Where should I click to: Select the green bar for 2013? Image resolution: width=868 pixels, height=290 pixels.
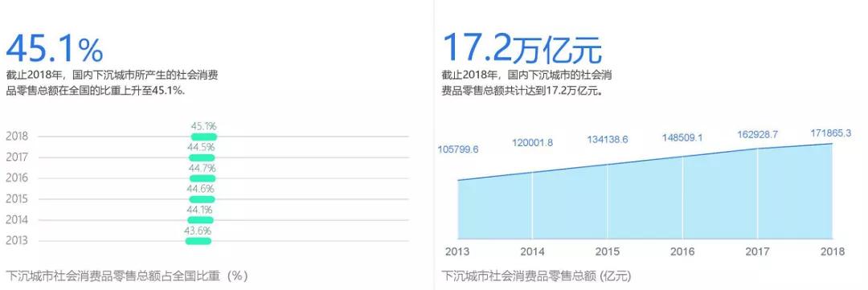[x=199, y=241]
